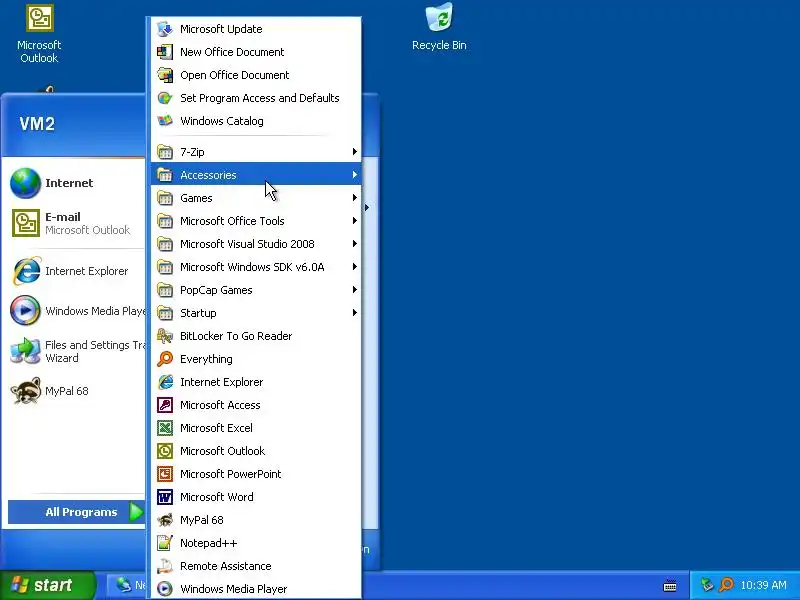Click the BitLocker To Go Reader icon
Viewport: 800px width, 600px height.
click(164, 336)
